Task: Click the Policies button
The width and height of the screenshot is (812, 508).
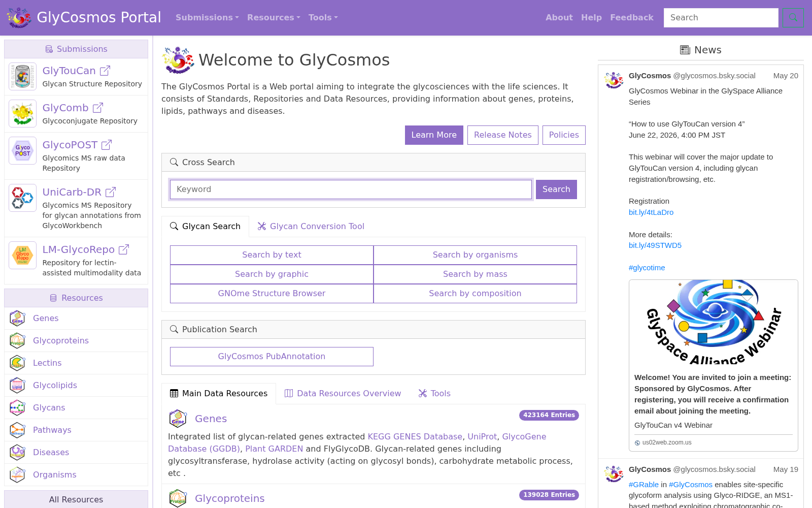Action: pyautogui.click(x=564, y=135)
